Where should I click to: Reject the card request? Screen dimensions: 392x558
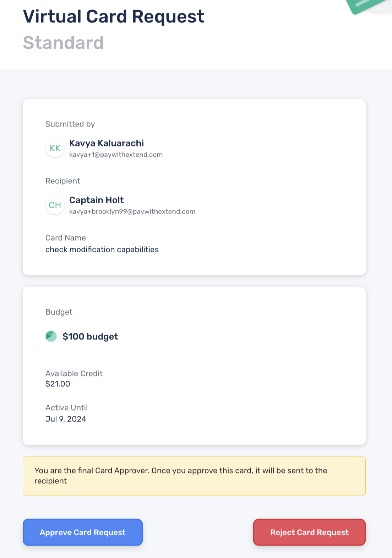pyautogui.click(x=309, y=532)
